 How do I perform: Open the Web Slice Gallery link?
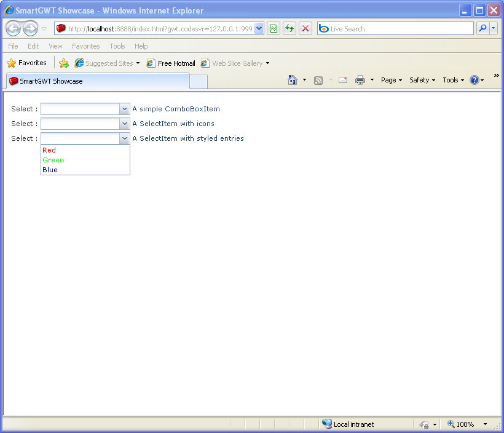click(235, 63)
